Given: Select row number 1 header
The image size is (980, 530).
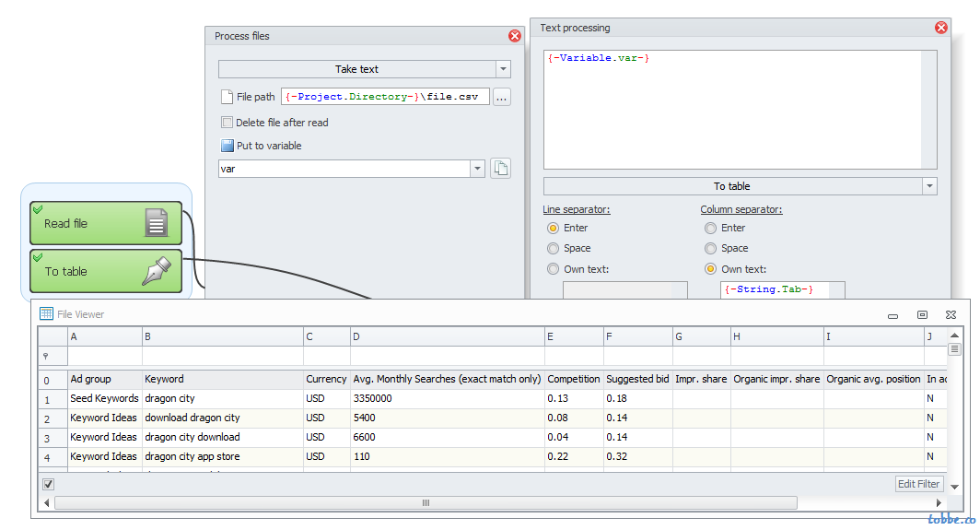Looking at the screenshot, I should click(53, 398).
